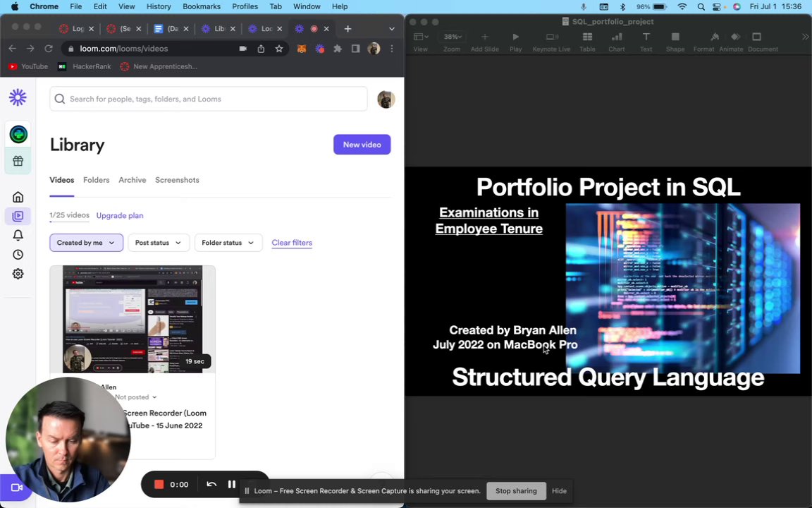Open Bookmarks menu in menu bar
The height and width of the screenshot is (508, 812).
(202, 6)
